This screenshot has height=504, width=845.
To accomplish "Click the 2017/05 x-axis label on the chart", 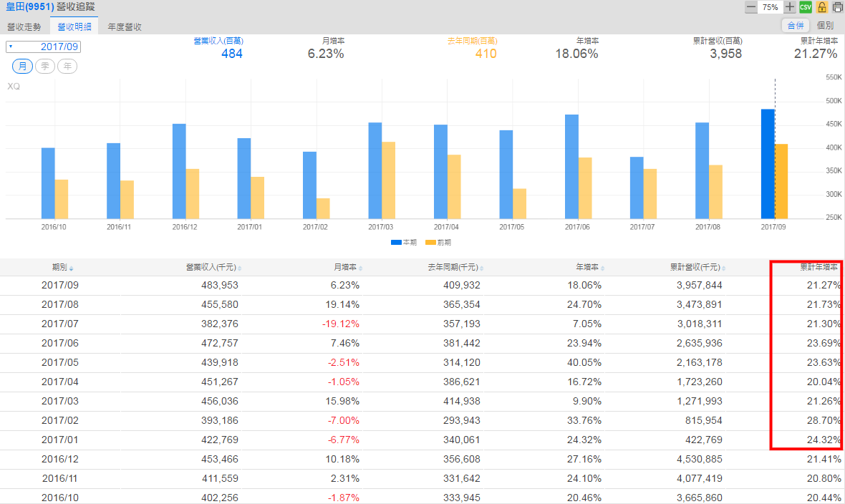I will 511,228.
